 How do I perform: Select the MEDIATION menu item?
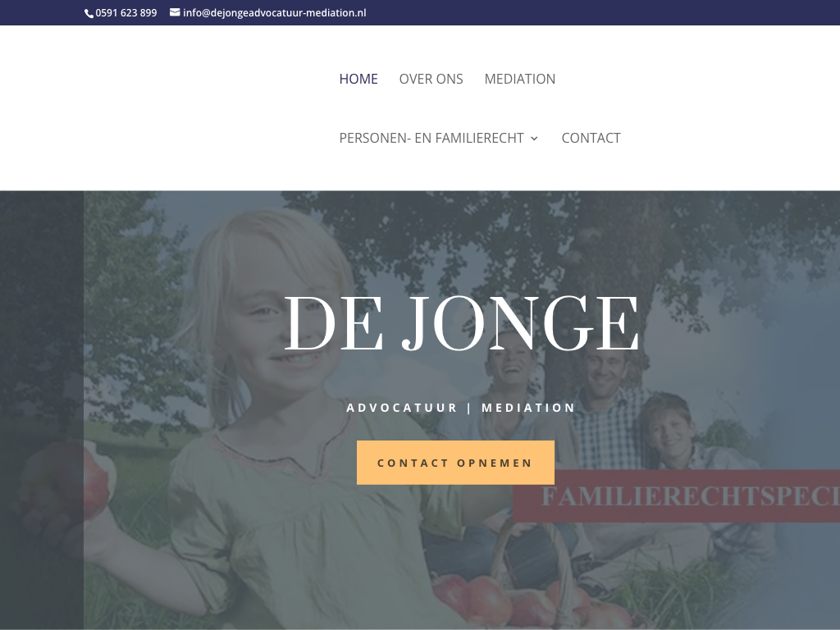coord(519,79)
